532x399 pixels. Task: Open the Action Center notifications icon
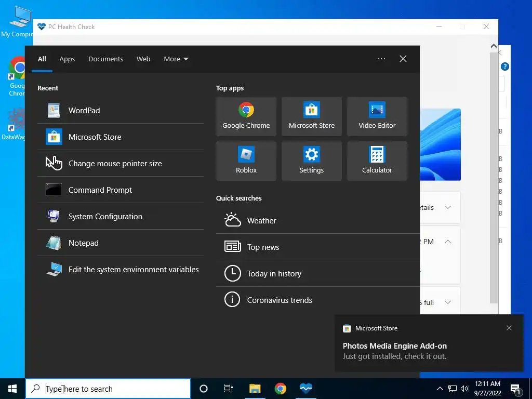coord(516,389)
